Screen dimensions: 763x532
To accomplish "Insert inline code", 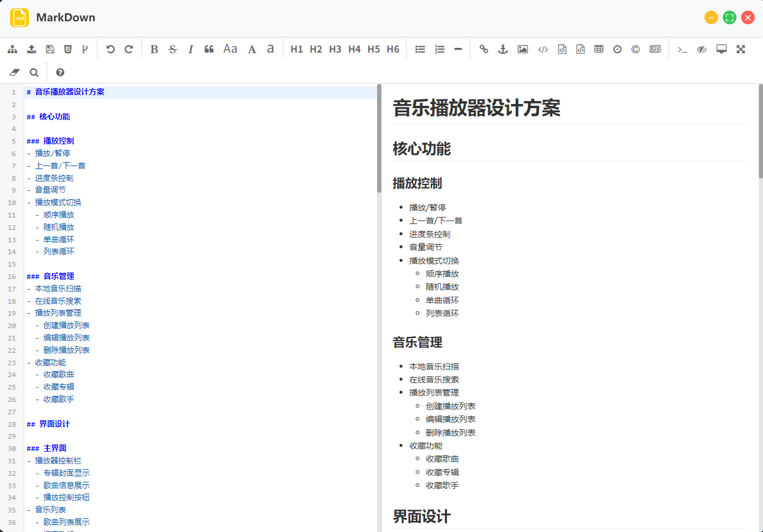I will tap(543, 50).
